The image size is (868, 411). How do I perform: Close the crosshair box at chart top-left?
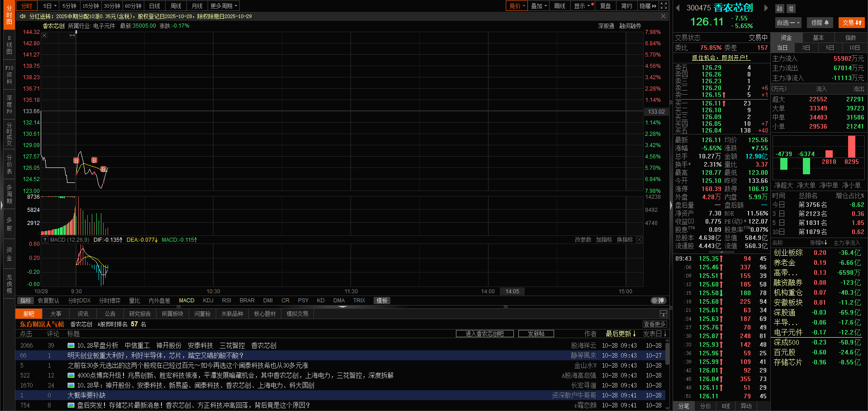pyautogui.click(x=44, y=35)
